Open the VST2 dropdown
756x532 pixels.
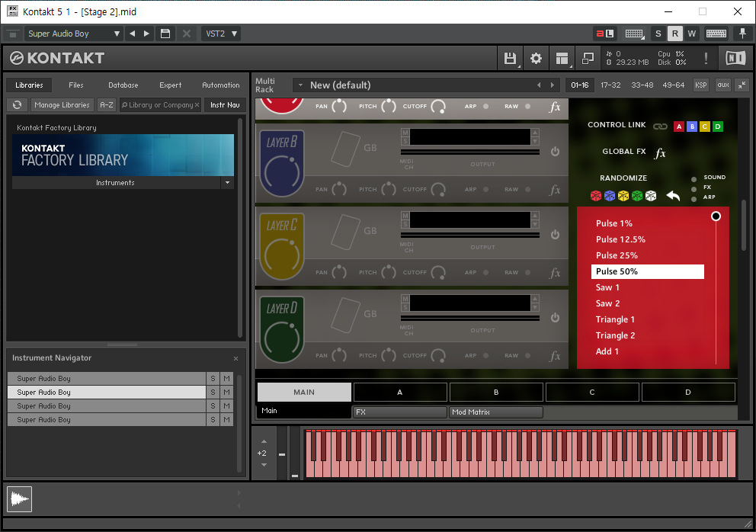click(220, 34)
